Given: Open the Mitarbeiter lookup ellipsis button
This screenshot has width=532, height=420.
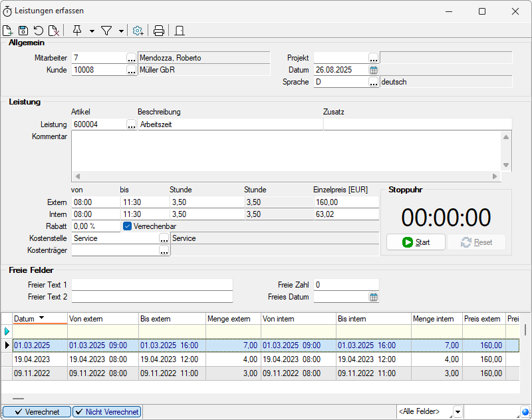Looking at the screenshot, I should (131, 58).
